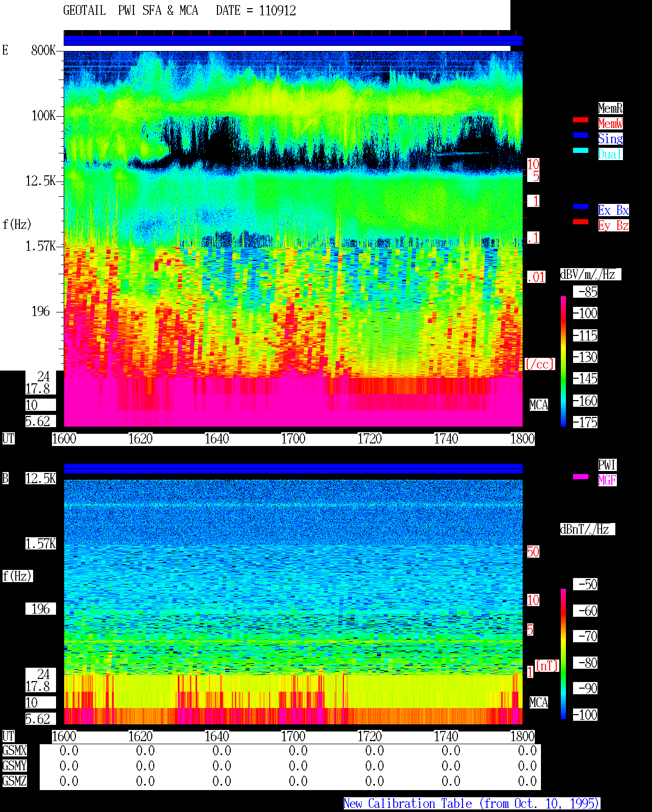Click '1620' on the E panel time axis
Image resolution: width=652 pixels, height=812 pixels.
[140, 438]
